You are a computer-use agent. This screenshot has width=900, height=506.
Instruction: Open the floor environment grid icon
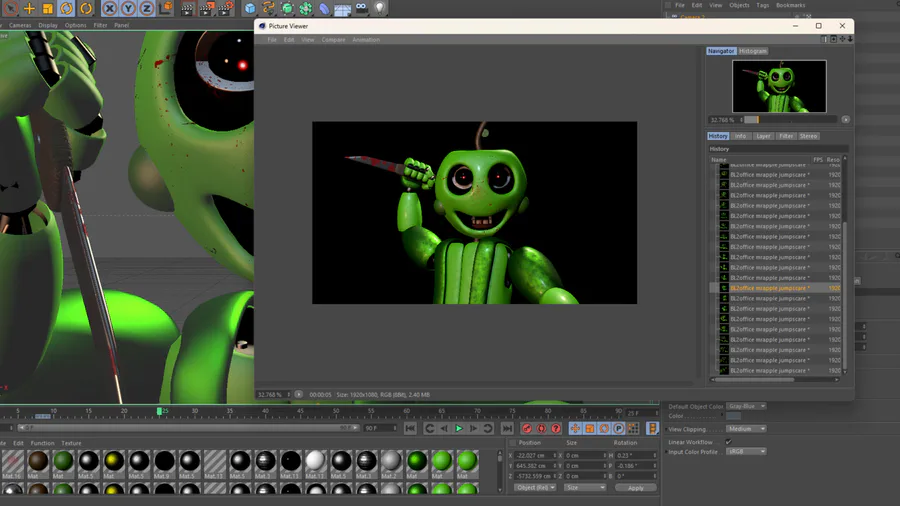point(343,8)
